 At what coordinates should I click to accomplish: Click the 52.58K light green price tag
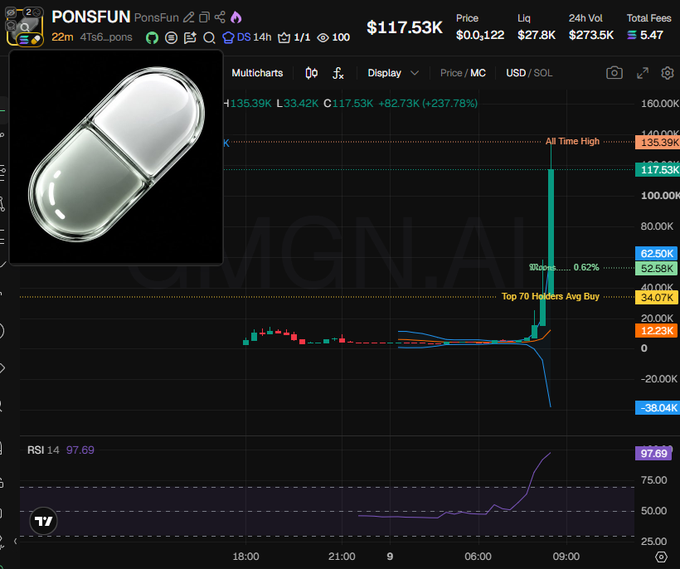(x=657, y=268)
